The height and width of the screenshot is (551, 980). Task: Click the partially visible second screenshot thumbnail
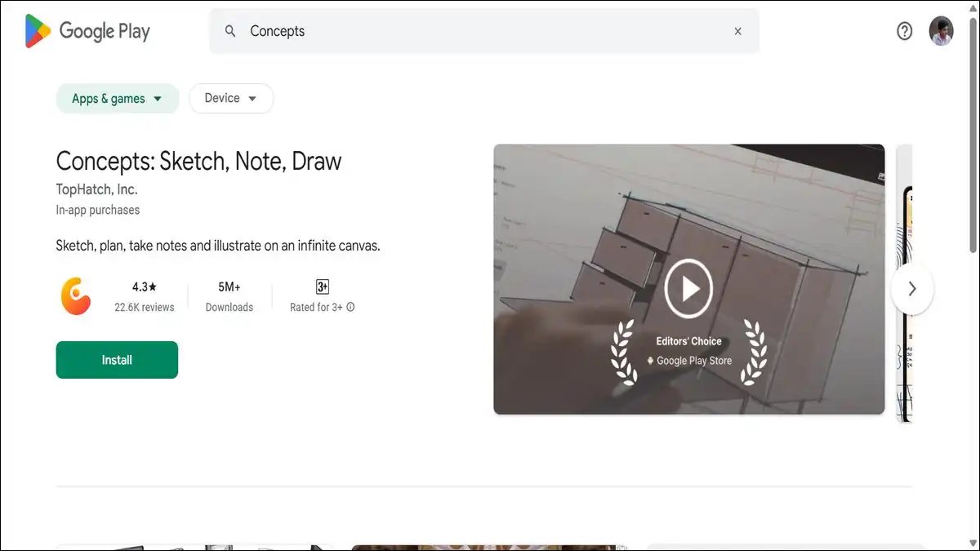904,283
